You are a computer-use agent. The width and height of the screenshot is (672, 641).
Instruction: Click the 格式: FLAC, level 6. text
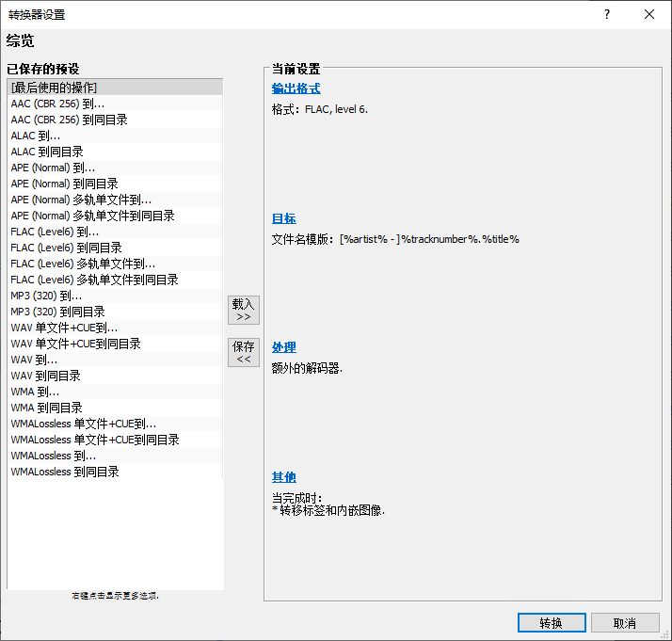click(x=320, y=110)
